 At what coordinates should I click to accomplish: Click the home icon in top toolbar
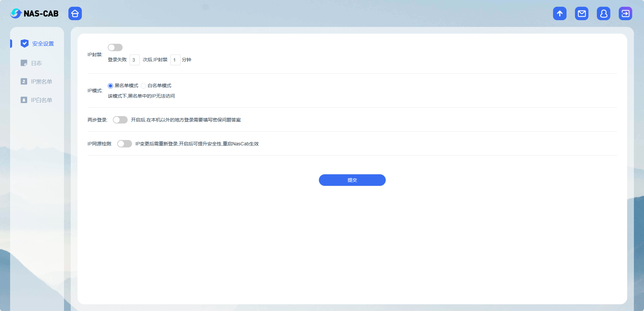pyautogui.click(x=75, y=13)
